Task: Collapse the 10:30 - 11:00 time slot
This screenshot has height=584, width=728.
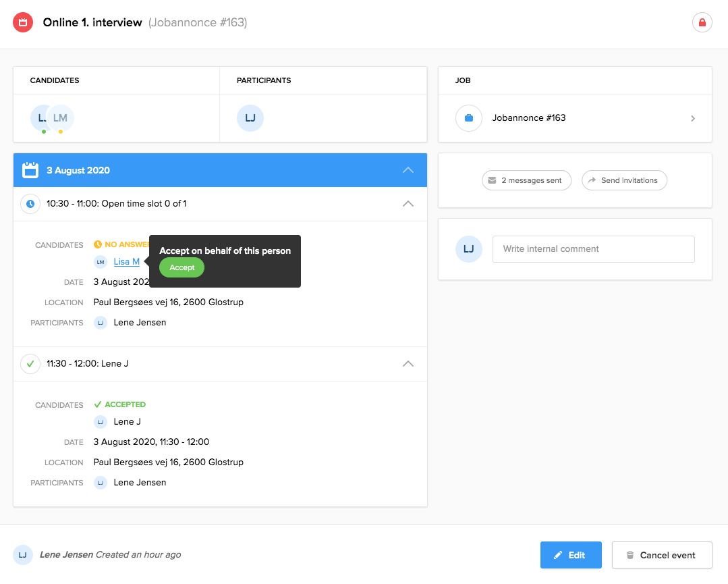Action: (408, 203)
